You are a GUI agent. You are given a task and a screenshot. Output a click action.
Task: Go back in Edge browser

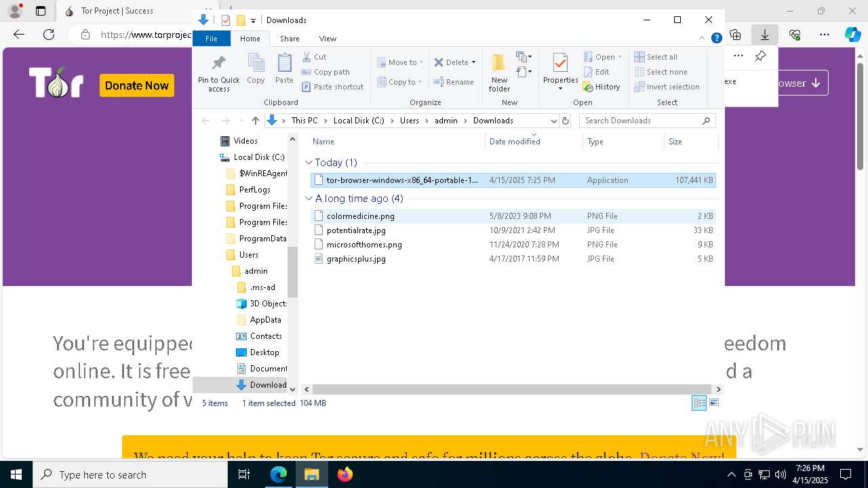click(x=19, y=34)
